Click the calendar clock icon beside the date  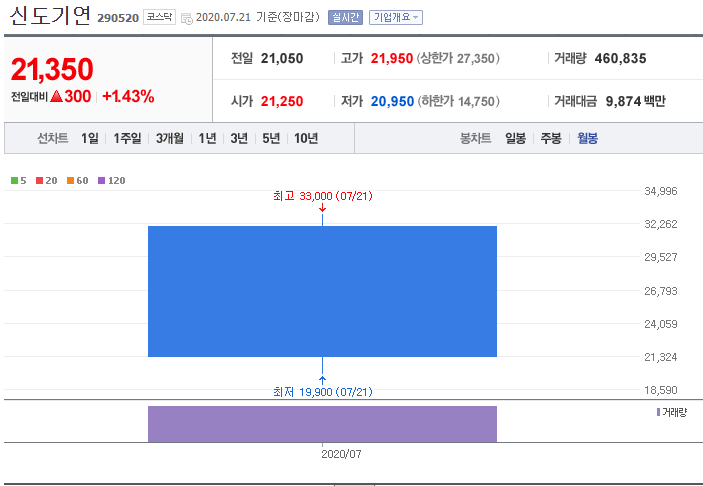pos(187,18)
